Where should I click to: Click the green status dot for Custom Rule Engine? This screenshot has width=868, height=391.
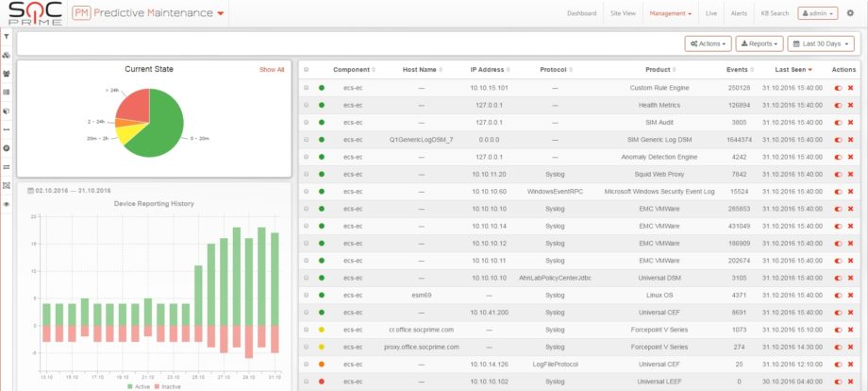point(322,88)
